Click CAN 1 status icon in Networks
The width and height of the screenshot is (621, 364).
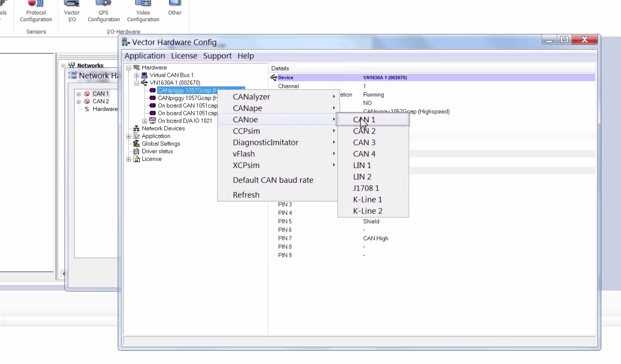(x=87, y=94)
